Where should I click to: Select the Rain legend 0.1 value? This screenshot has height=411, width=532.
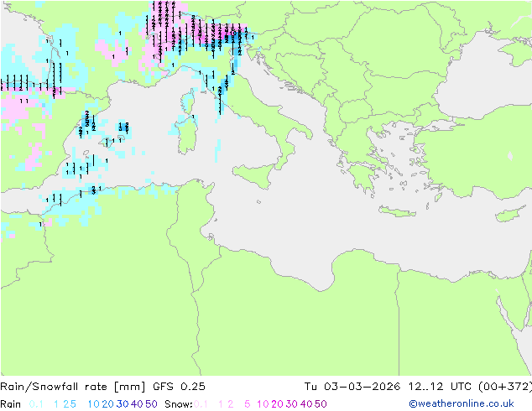[36, 404]
